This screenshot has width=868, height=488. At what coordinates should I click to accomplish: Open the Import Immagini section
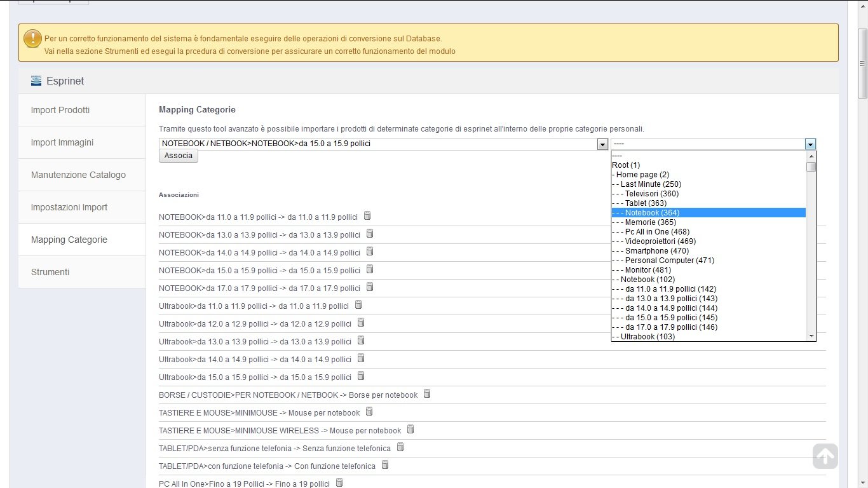82,142
